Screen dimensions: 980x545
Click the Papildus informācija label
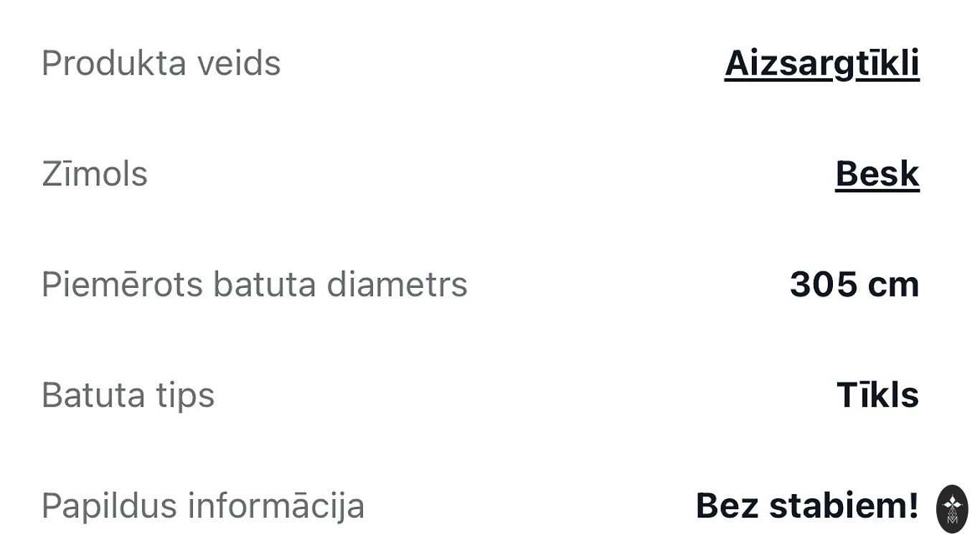click(x=202, y=506)
